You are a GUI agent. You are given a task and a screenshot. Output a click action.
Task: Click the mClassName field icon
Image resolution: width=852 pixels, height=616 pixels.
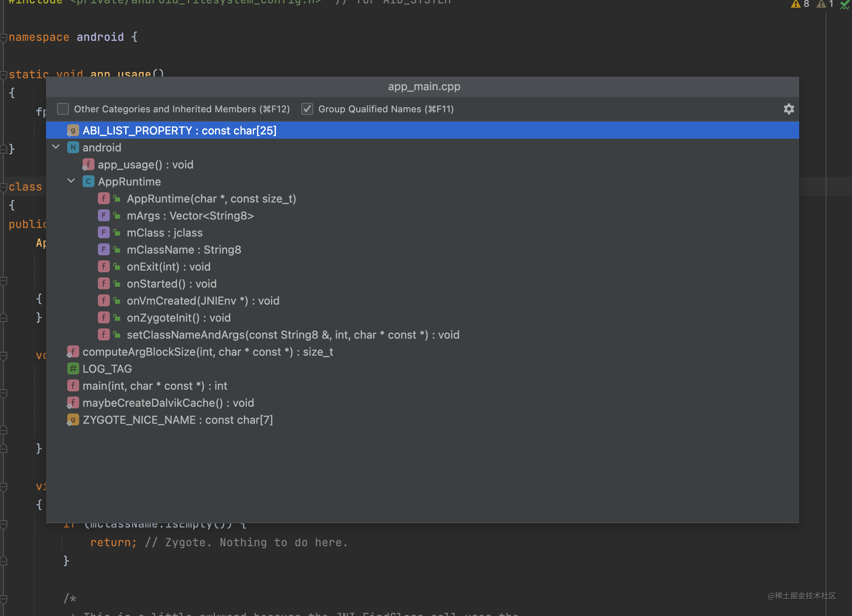[103, 250]
